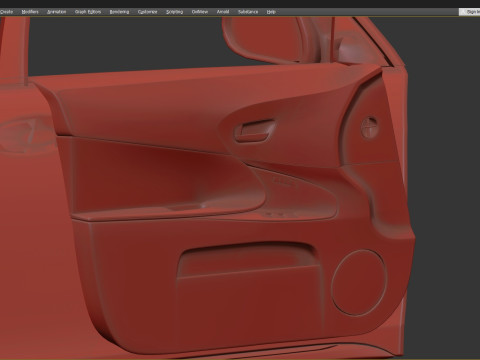Open the Modifiers menu
Screen dimensions: 480x360
pyautogui.click(x=30, y=12)
